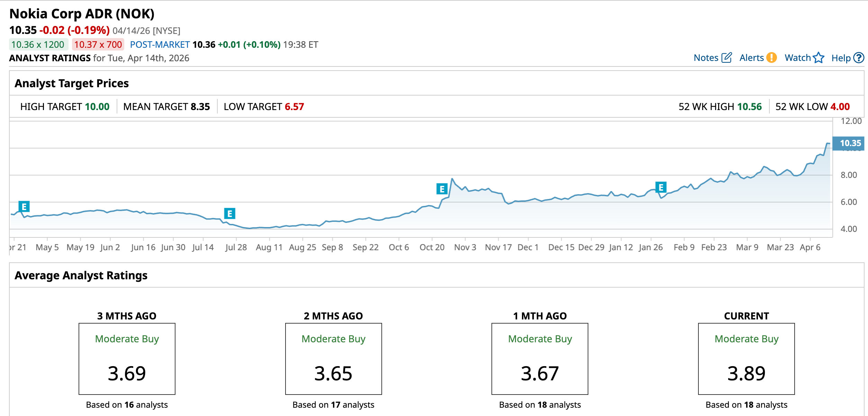Click the earnings marker near April 21
The width and height of the screenshot is (868, 416).
[x=24, y=207]
